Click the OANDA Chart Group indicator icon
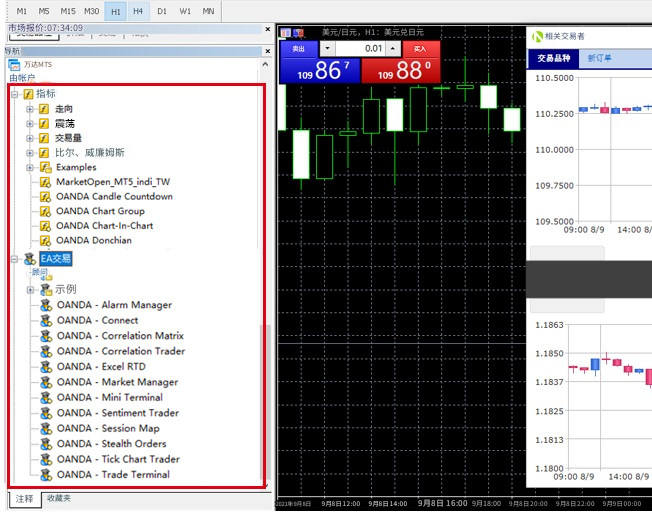 point(45,211)
